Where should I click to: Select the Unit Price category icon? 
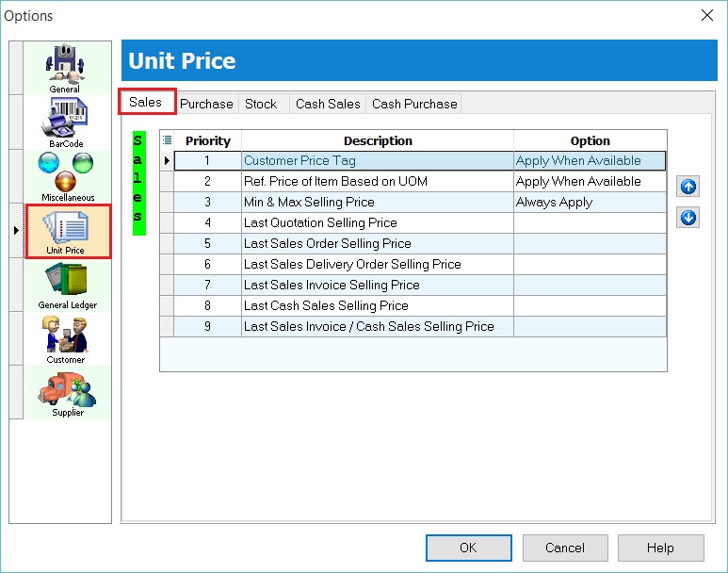[66, 231]
